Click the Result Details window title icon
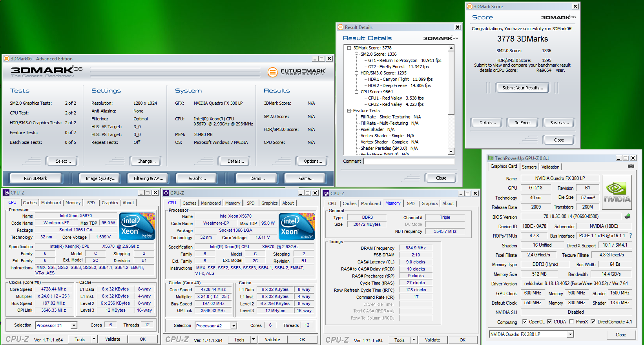 tap(341, 27)
